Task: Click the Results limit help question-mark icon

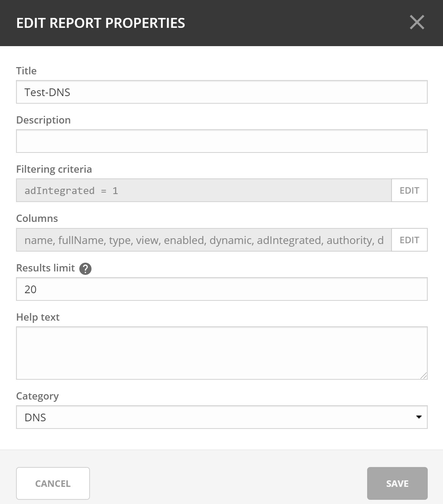Action: 85,269
